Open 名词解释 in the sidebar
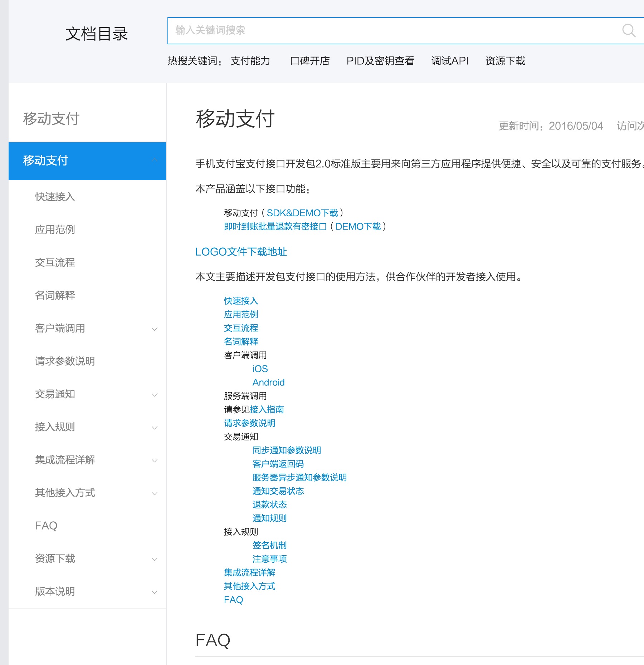 tap(55, 295)
